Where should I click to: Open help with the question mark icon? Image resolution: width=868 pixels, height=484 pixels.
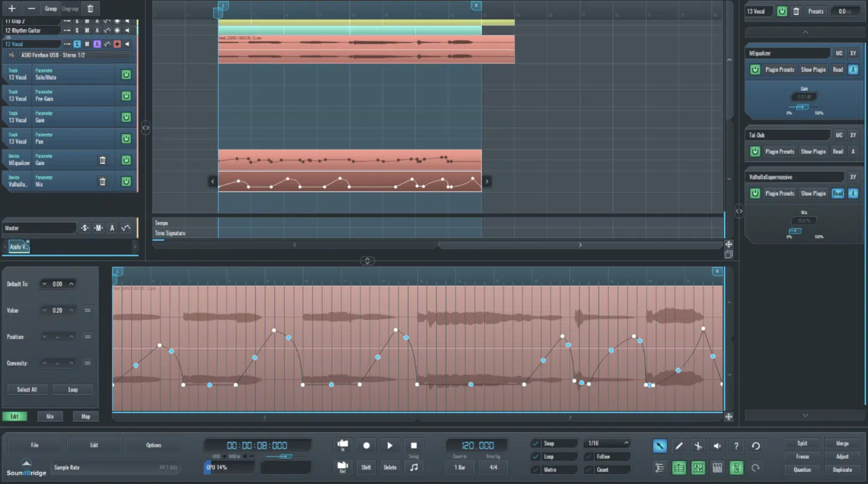pos(736,446)
